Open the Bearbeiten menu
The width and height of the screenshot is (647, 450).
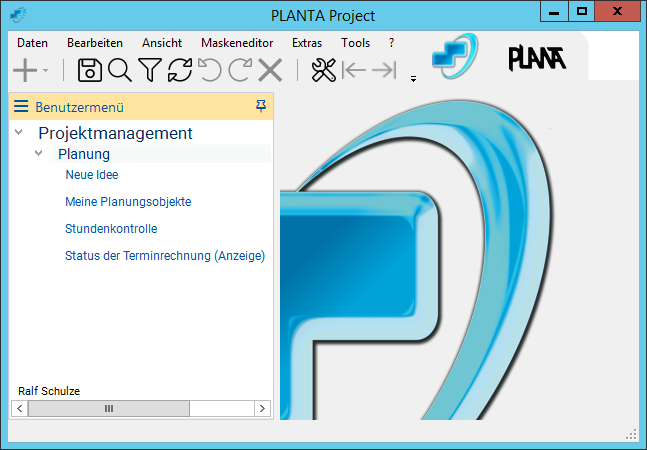click(95, 43)
